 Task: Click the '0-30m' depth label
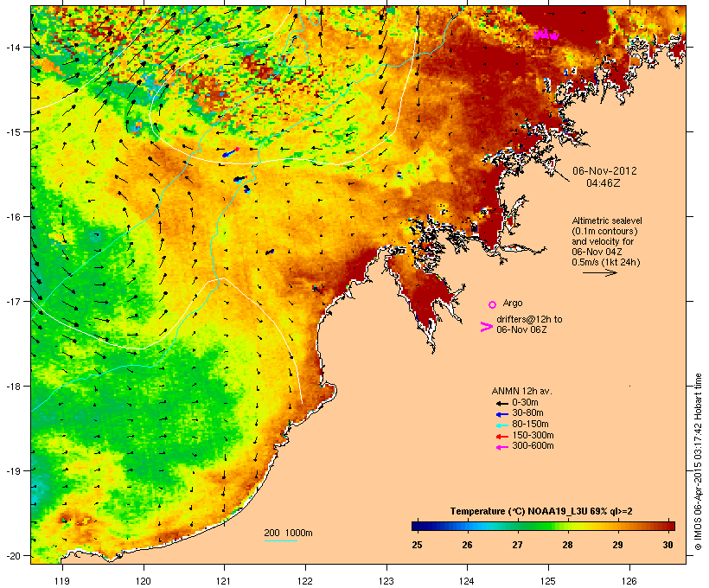[525, 403]
